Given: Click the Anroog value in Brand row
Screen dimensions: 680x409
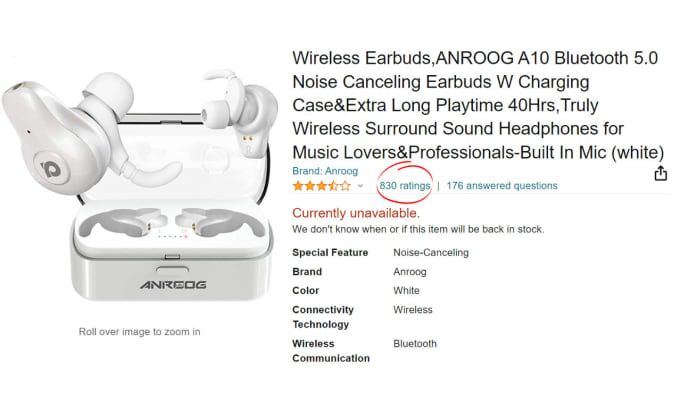Looking at the screenshot, I should click(410, 272).
